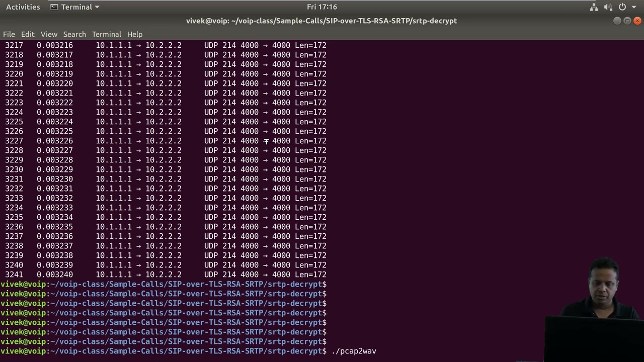Screen dimensions: 644x362
Task: Minimize the terminal window
Action: (617, 21)
